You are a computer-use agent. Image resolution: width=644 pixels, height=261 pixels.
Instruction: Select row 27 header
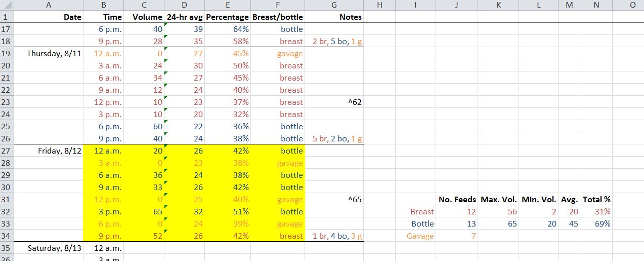click(7, 151)
